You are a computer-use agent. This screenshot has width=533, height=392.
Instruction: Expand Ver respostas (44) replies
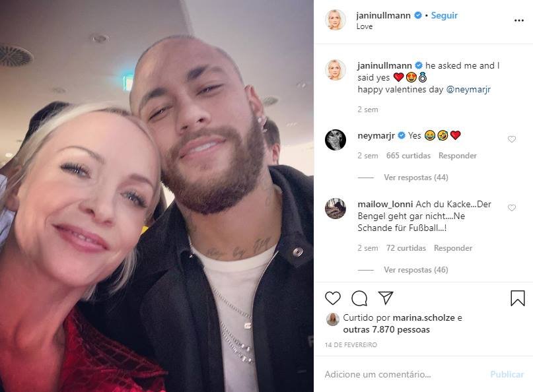415,178
